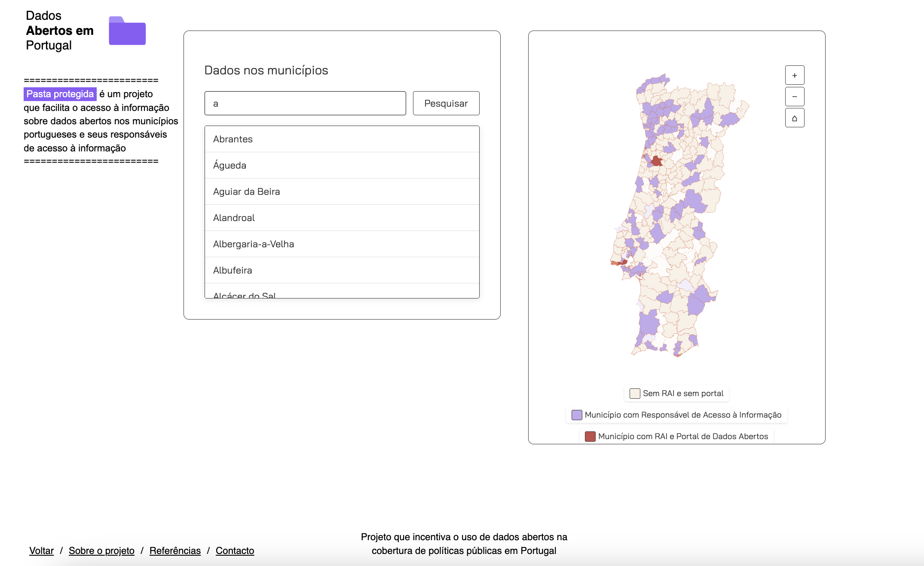This screenshot has height=566, width=924.
Task: Go back via Voltar link
Action: click(41, 551)
